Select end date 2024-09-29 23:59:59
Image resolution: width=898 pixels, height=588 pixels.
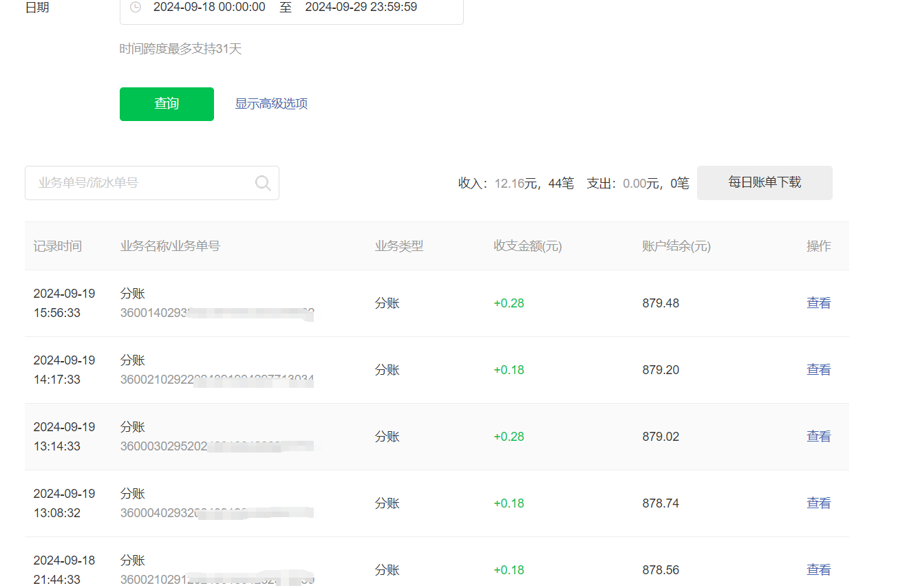[361, 8]
